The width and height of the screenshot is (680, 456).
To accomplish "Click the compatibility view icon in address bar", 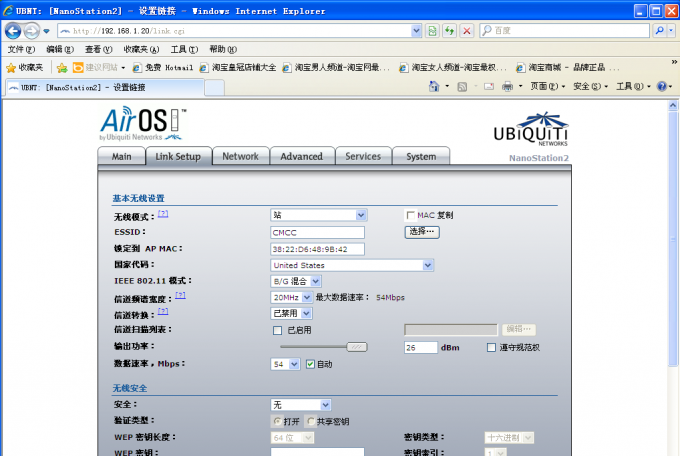I will 432,31.
